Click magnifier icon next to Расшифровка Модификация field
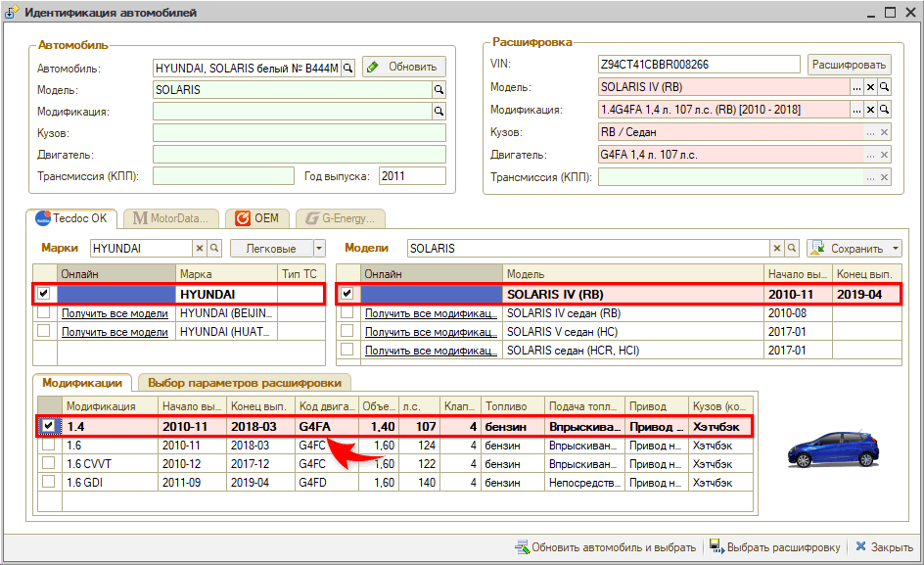Image resolution: width=924 pixels, height=565 pixels. (x=884, y=111)
